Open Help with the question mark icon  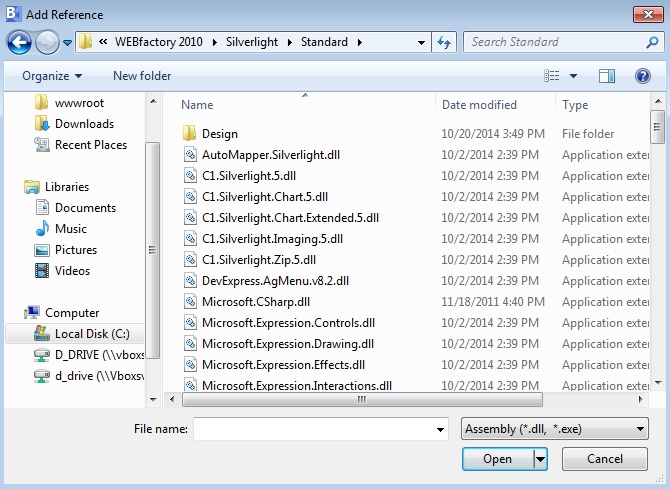[x=643, y=76]
